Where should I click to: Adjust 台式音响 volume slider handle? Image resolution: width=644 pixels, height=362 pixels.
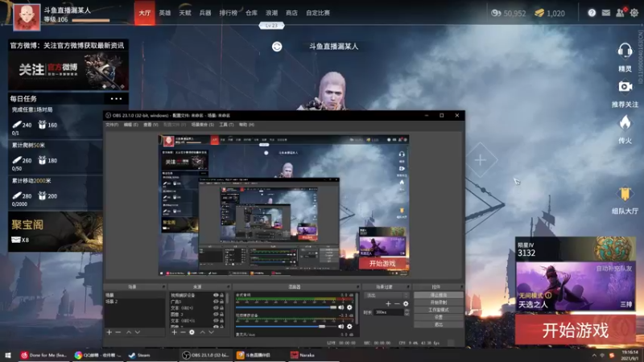333,307
